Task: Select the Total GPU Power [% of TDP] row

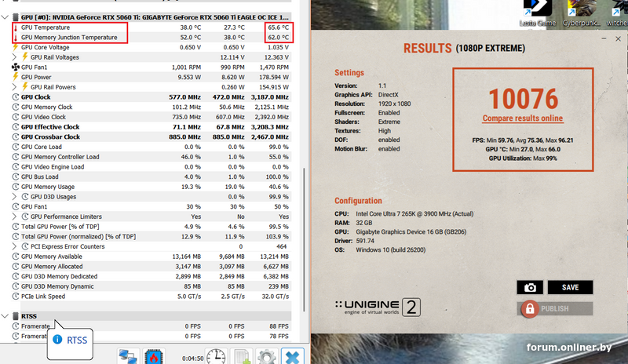Action: click(151, 227)
